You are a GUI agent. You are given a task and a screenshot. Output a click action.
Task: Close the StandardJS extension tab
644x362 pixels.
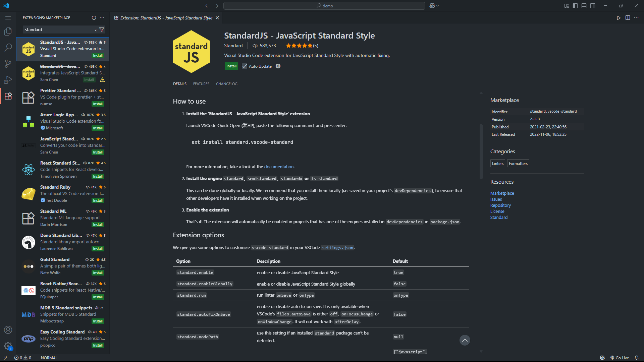(217, 18)
